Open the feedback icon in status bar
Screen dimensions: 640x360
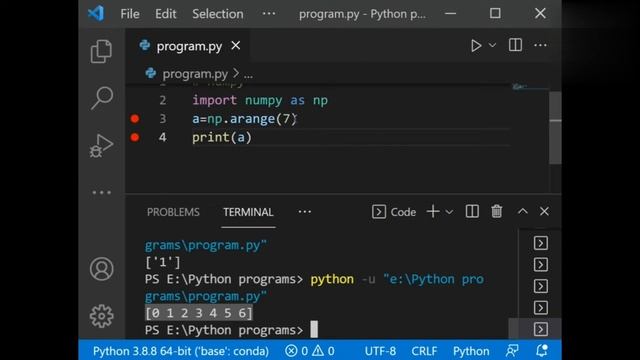click(512, 351)
